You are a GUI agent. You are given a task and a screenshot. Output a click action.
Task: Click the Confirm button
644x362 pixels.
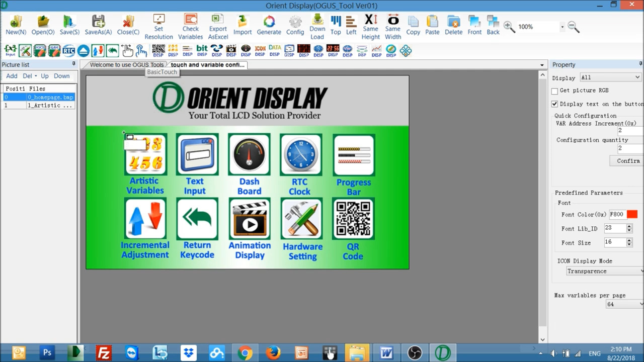(627, 161)
